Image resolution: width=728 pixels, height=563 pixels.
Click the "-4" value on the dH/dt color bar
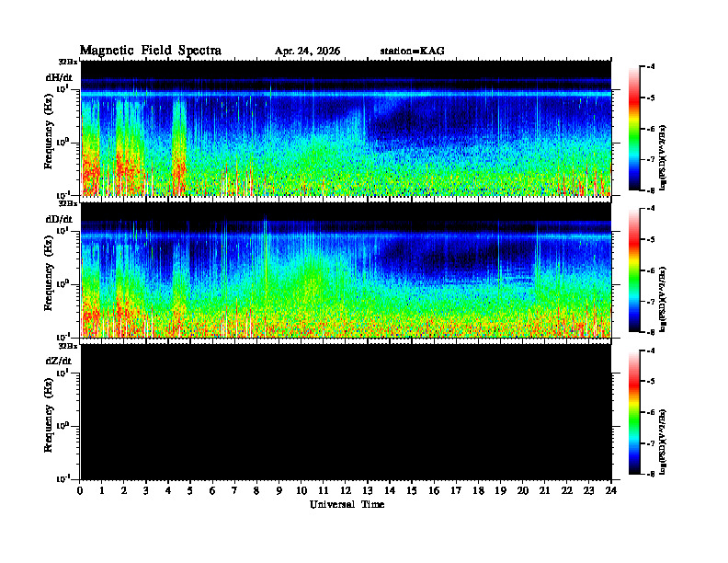click(652, 67)
